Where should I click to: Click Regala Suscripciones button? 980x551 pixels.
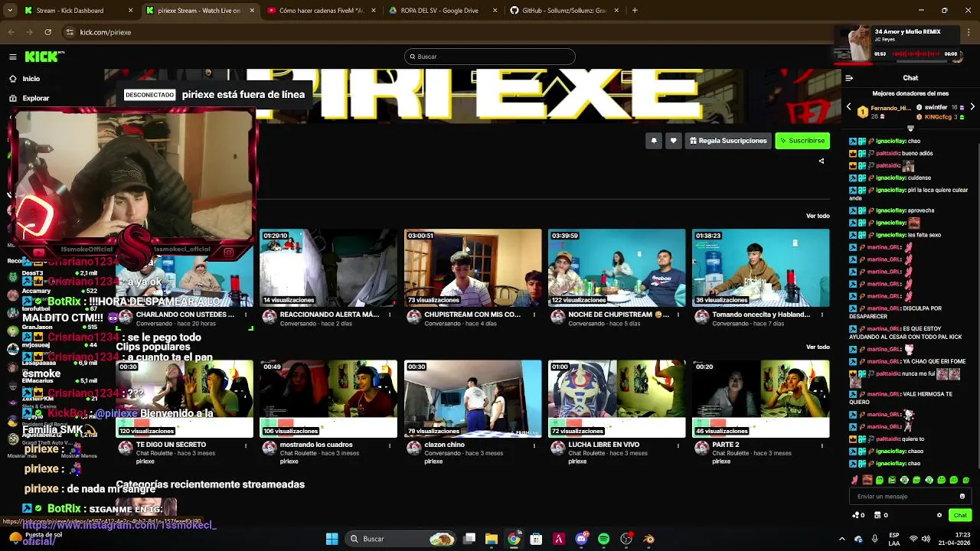[x=728, y=141]
